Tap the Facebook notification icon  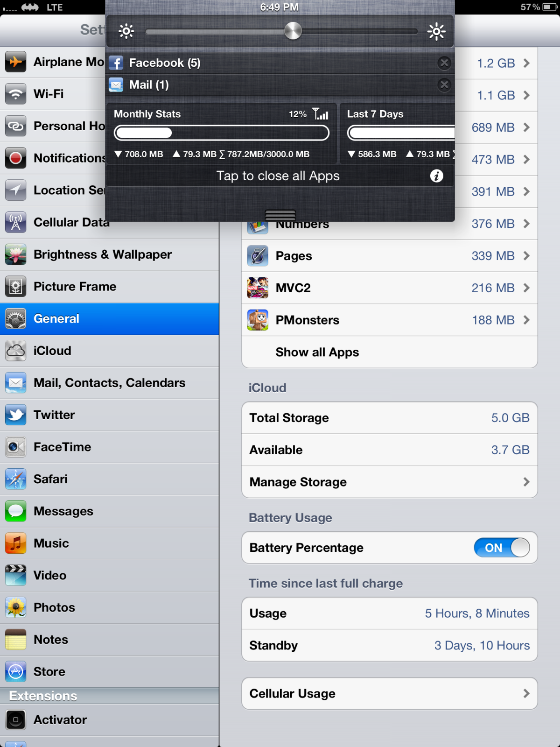[x=116, y=63]
